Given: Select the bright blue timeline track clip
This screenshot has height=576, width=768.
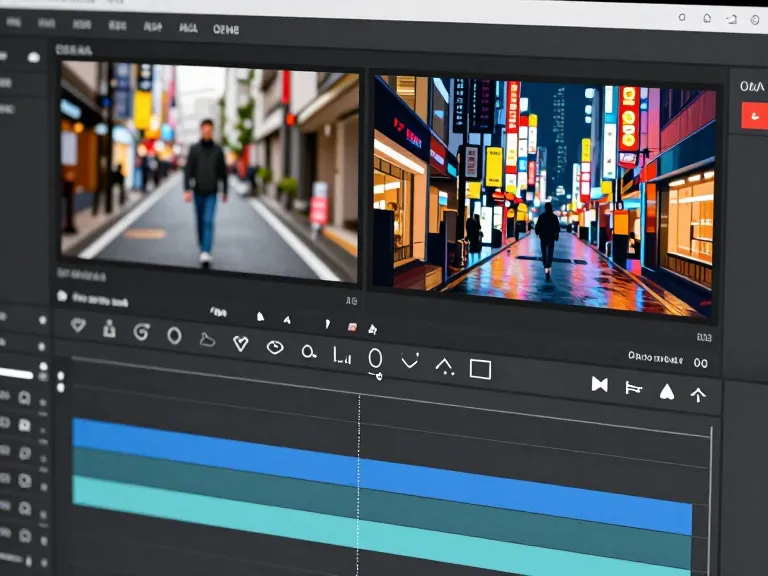Looking at the screenshot, I should (382, 476).
